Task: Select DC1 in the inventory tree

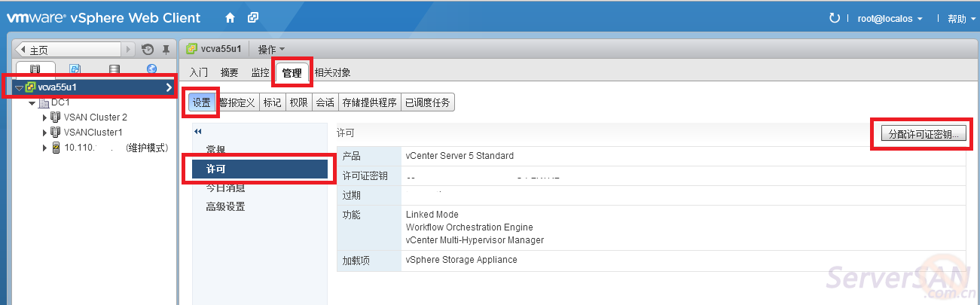Action: [x=60, y=102]
